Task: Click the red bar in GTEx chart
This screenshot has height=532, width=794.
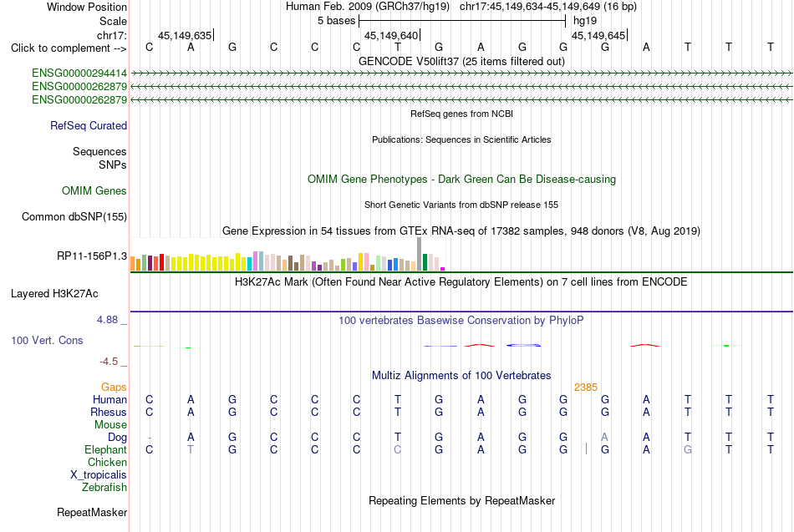Action: [162, 262]
